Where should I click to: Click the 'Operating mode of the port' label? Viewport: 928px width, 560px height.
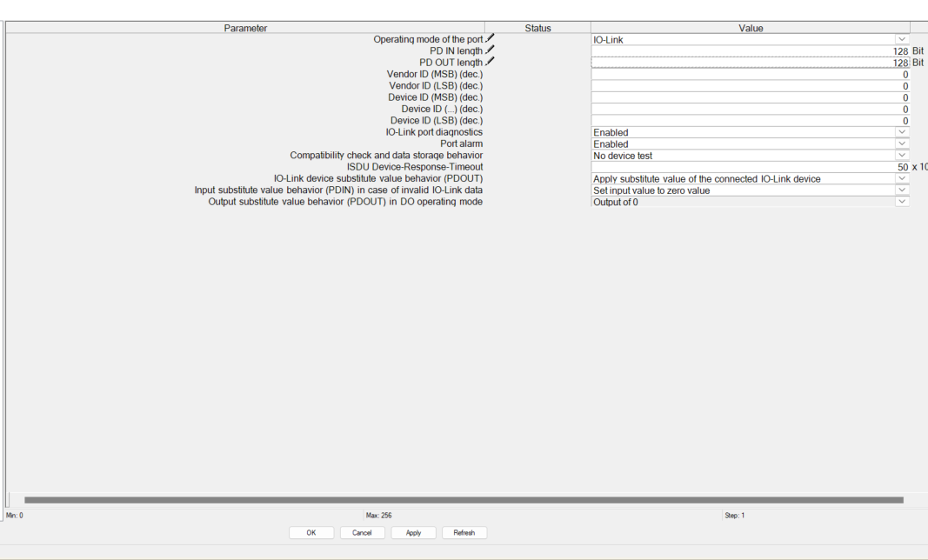point(428,40)
